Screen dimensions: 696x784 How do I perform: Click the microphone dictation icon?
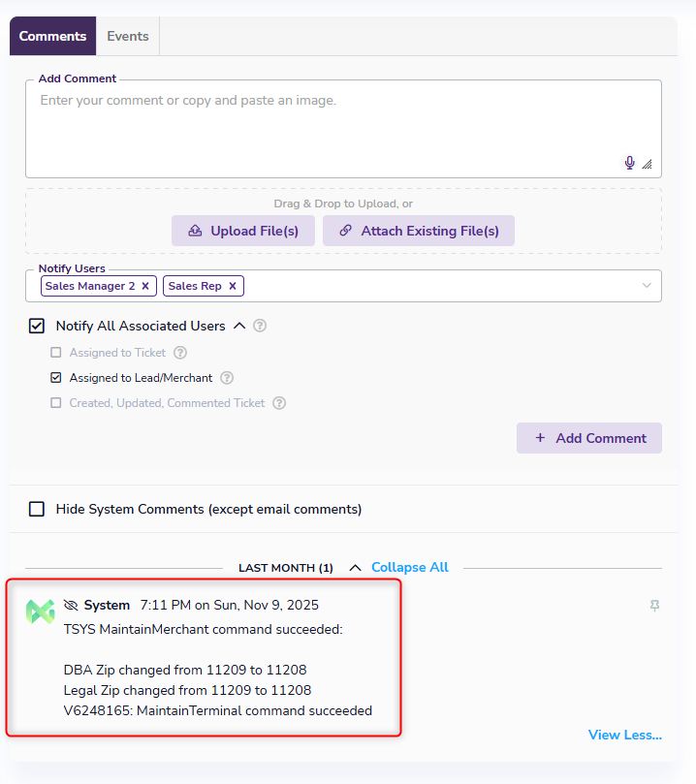[x=630, y=163]
